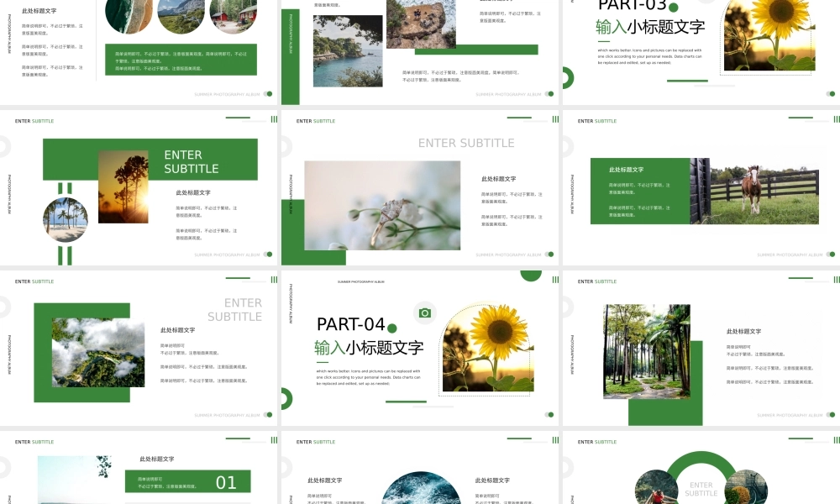Screen dimensions: 840x504
Task: Click the 01 number on the green bar
Action: (225, 482)
